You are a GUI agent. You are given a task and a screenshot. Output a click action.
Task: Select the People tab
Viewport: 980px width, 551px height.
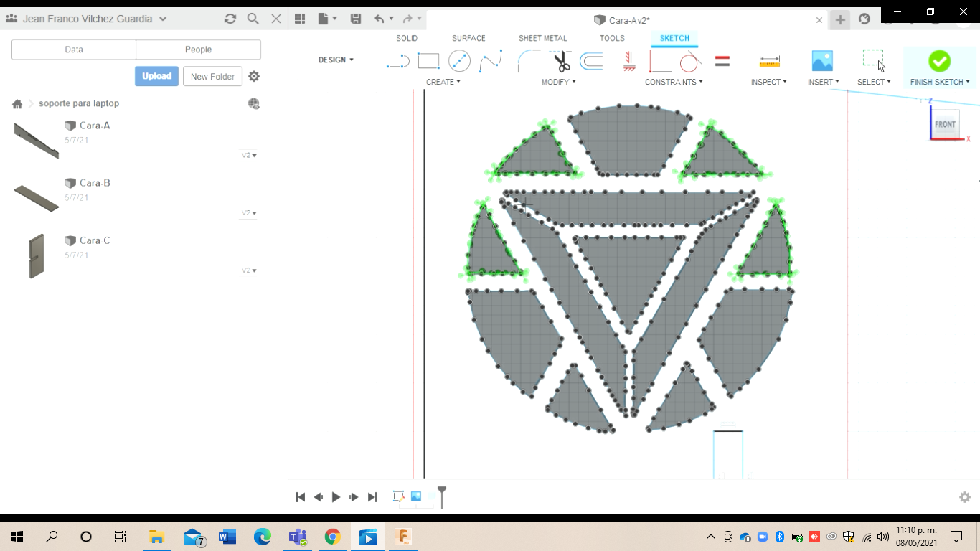(198, 50)
